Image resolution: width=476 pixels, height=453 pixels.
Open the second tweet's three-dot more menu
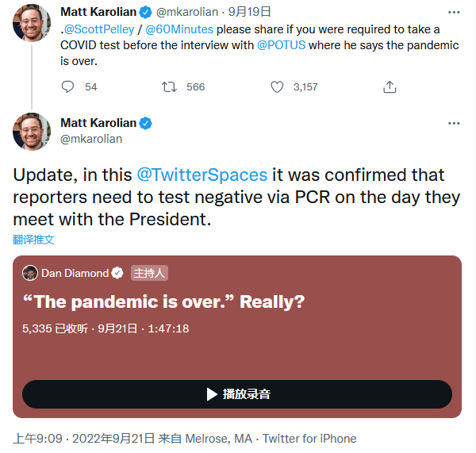454,123
